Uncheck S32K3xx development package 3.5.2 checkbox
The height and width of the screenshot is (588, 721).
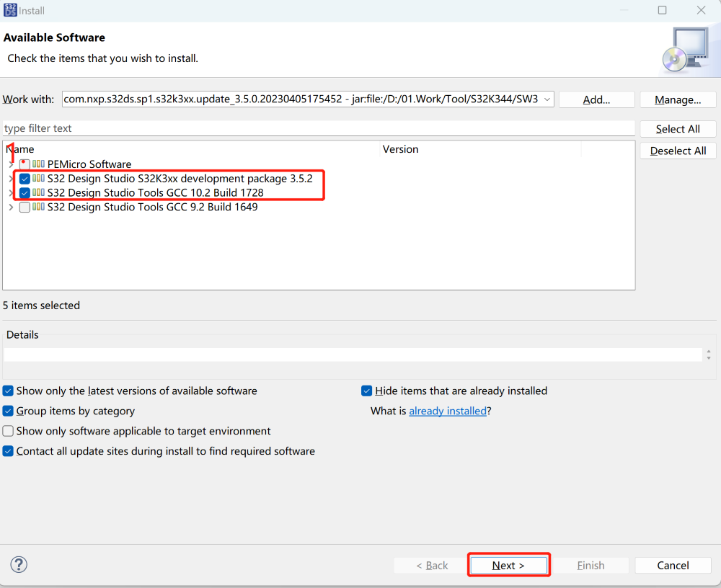point(25,179)
